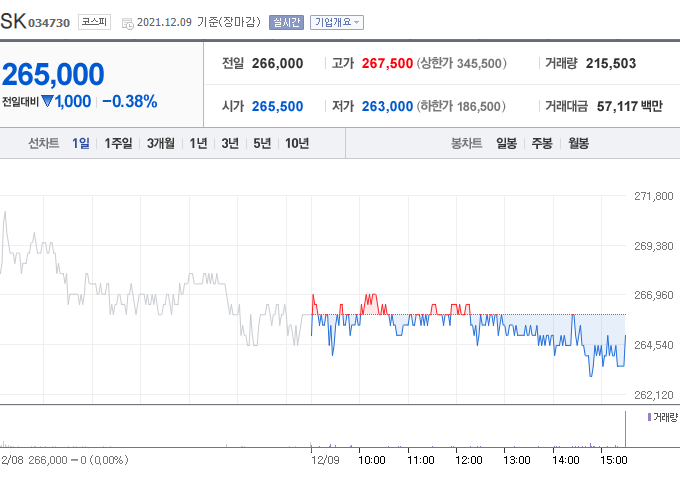Click the 266,960 y-axis label
This screenshot has width=680, height=480.
coord(654,295)
